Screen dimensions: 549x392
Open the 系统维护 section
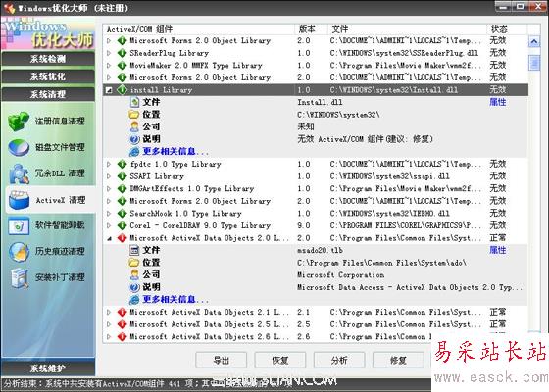pos(48,368)
